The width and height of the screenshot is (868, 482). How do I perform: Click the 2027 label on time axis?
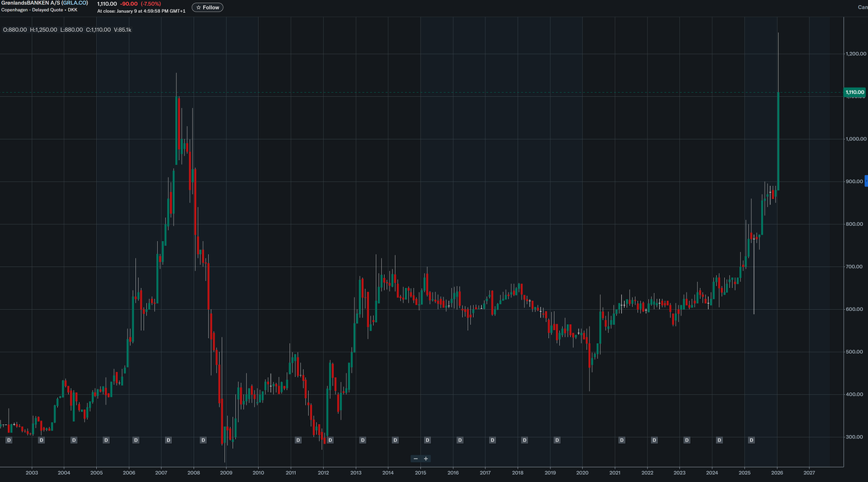809,473
